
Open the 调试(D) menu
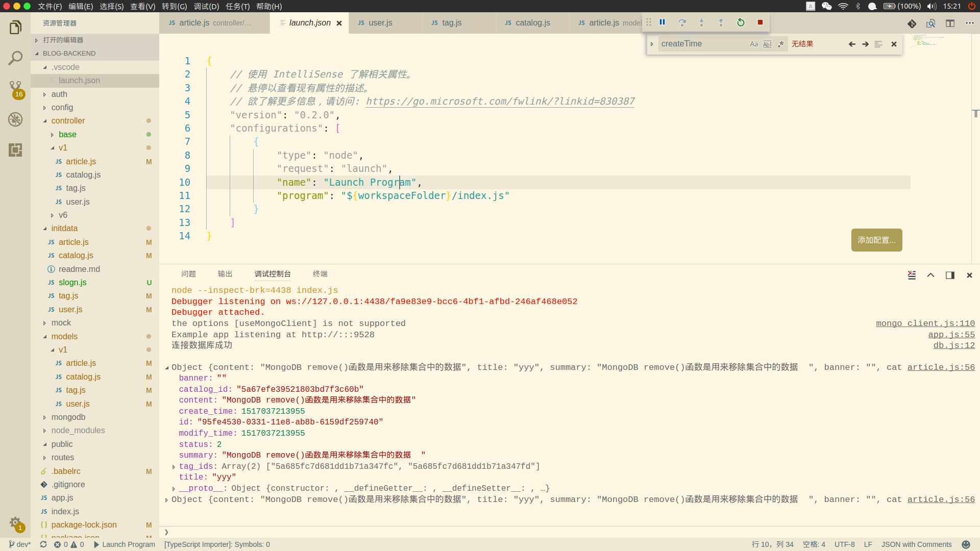pos(206,6)
